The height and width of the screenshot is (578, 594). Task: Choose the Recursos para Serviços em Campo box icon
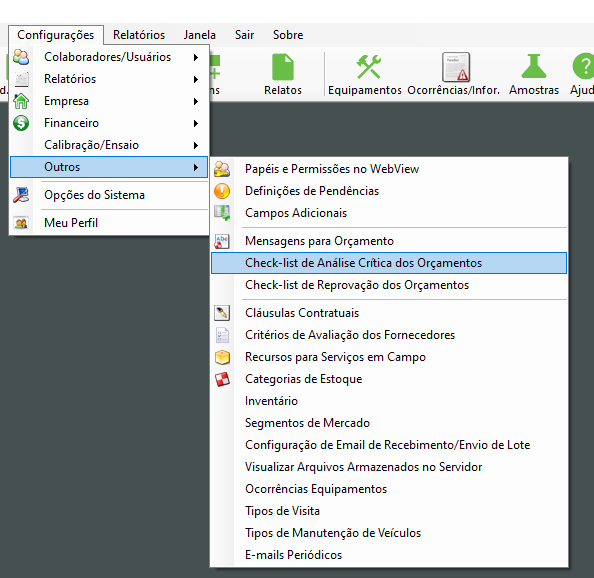tap(222, 357)
